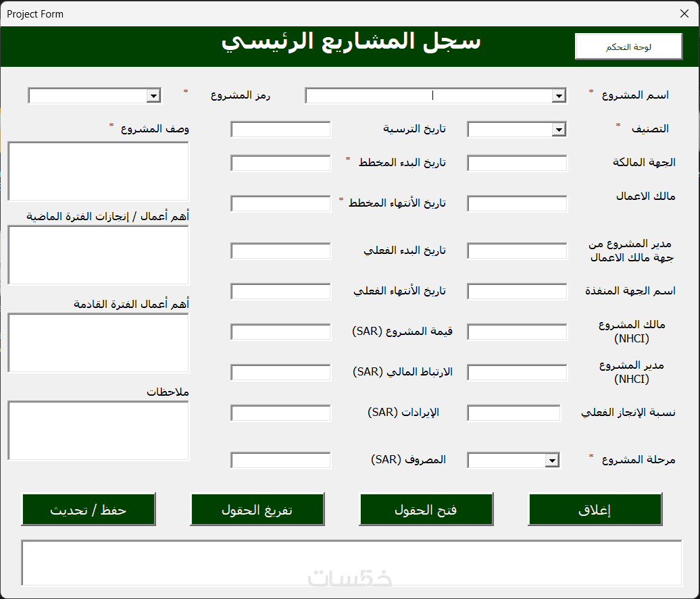This screenshot has height=599, width=700.
Task: Click into the وصف المشروع description box
Action: (98, 172)
